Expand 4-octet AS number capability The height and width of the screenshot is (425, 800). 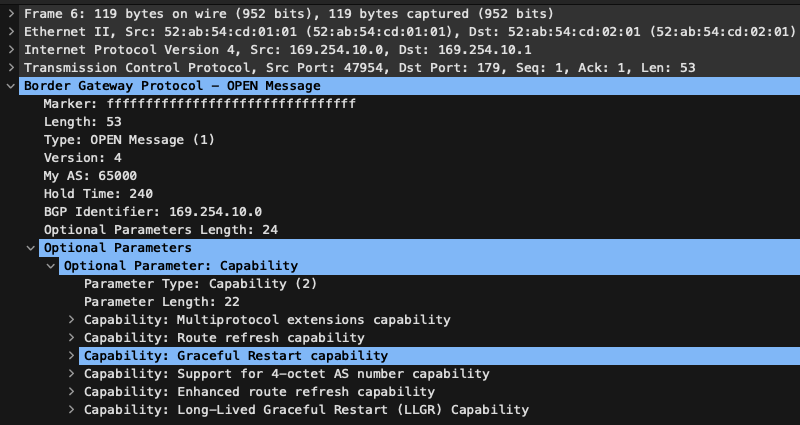coord(71,373)
